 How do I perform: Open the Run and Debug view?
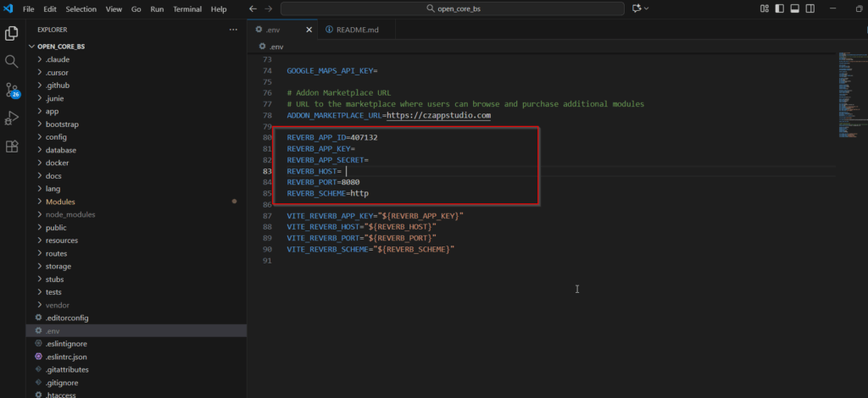(12, 118)
